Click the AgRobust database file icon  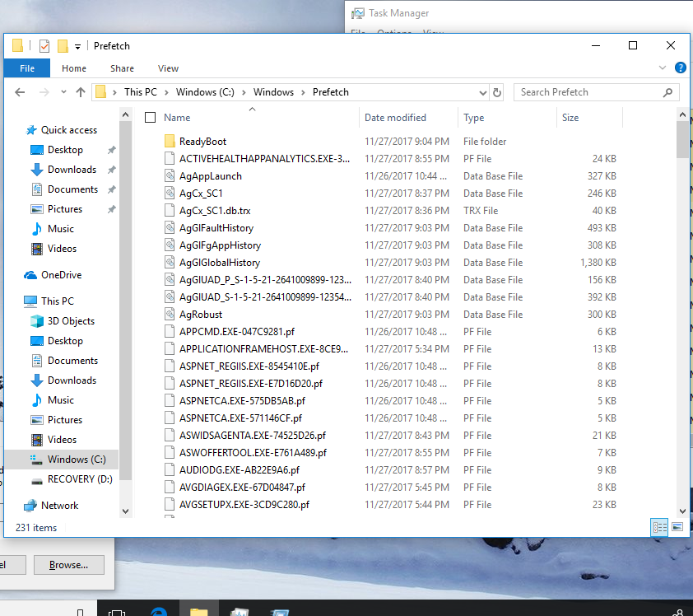click(x=170, y=315)
